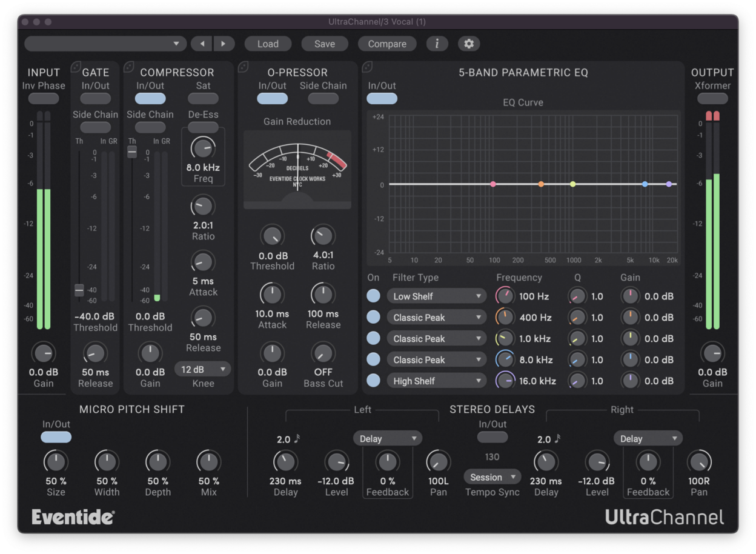The image size is (756, 554).
Task: Click the leaf icon beside COMPRESSOR header
Action: point(130,67)
